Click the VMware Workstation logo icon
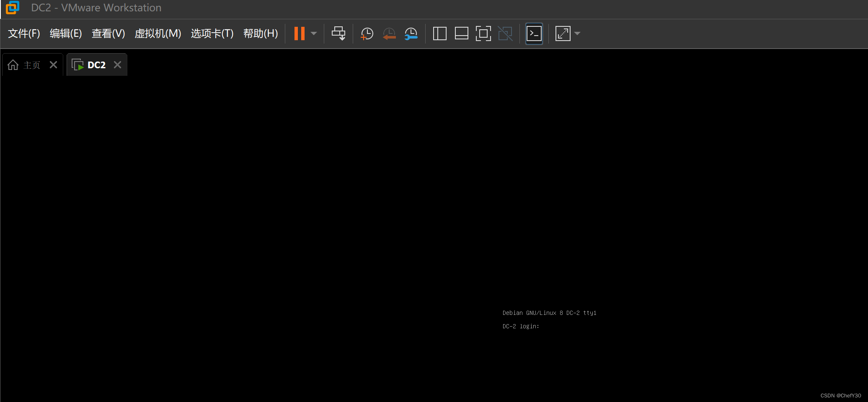 (13, 8)
